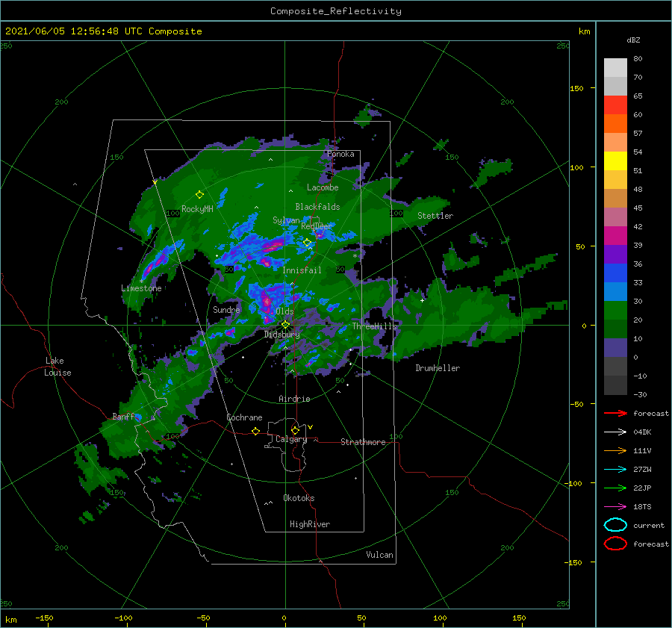
Task: Click the 2021/06/05 12:56:48 UTC timestamp
Action: 74,31
